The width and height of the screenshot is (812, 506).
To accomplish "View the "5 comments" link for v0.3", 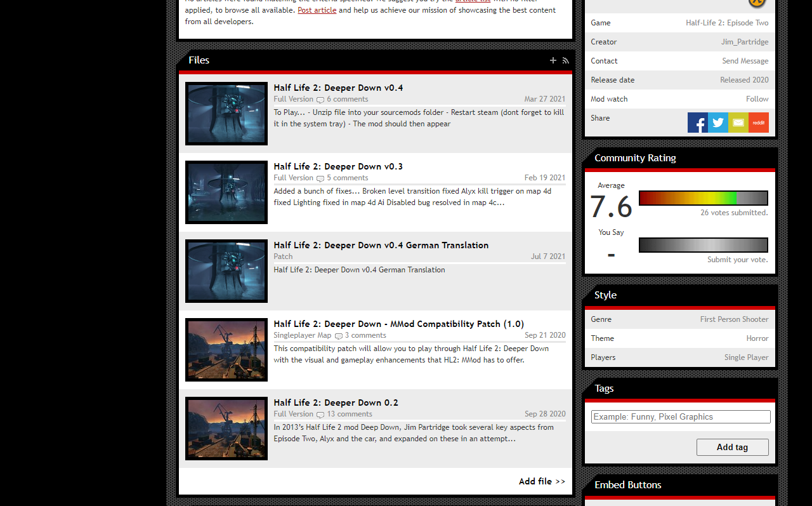I will click(348, 178).
